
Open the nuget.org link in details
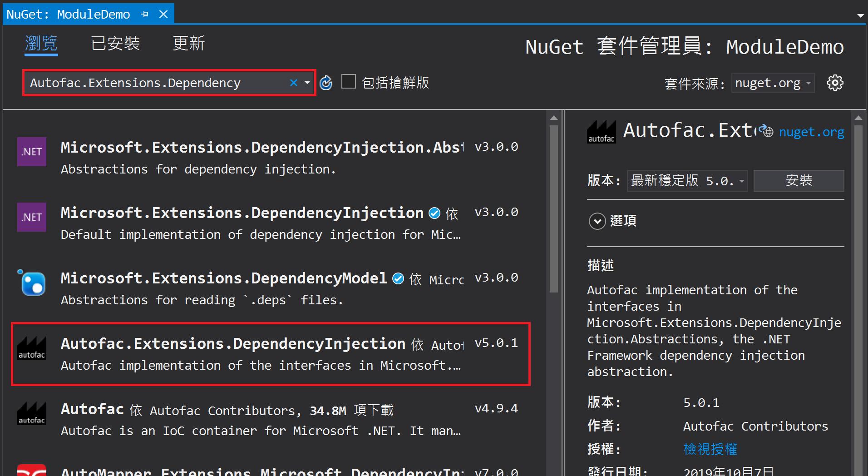click(x=811, y=132)
